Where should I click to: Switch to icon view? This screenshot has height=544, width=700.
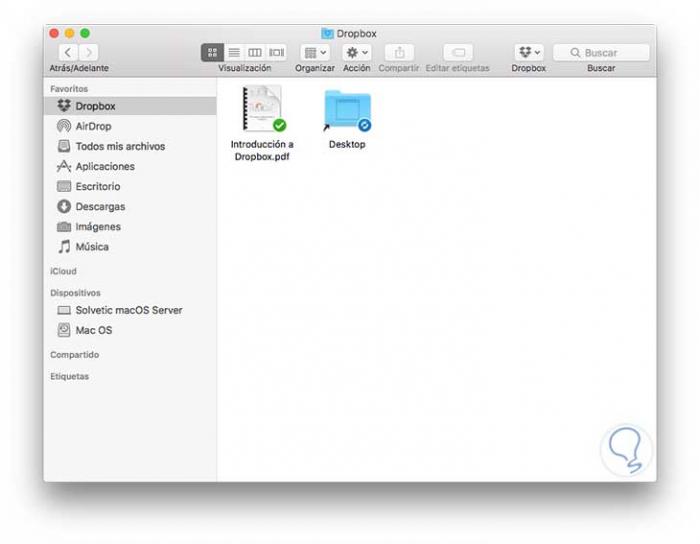[212, 53]
